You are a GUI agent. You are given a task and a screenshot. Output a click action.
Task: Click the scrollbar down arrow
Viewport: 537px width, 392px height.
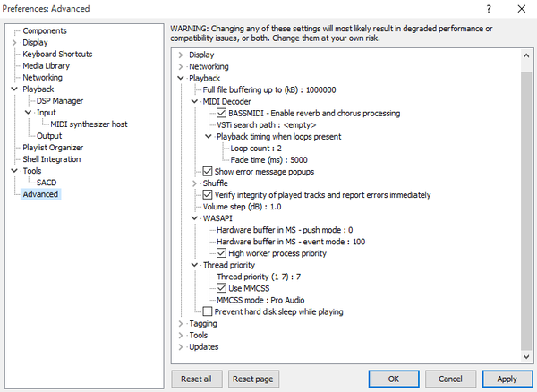[526, 357]
